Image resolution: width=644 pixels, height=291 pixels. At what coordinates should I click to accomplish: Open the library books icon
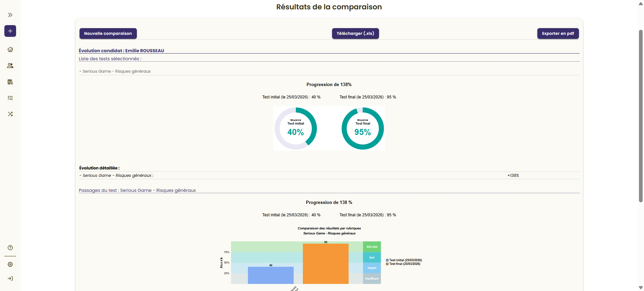[10, 82]
